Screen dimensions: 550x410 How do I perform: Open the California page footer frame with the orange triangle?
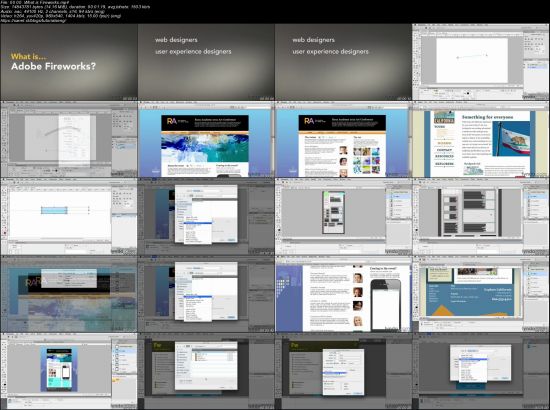click(481, 294)
